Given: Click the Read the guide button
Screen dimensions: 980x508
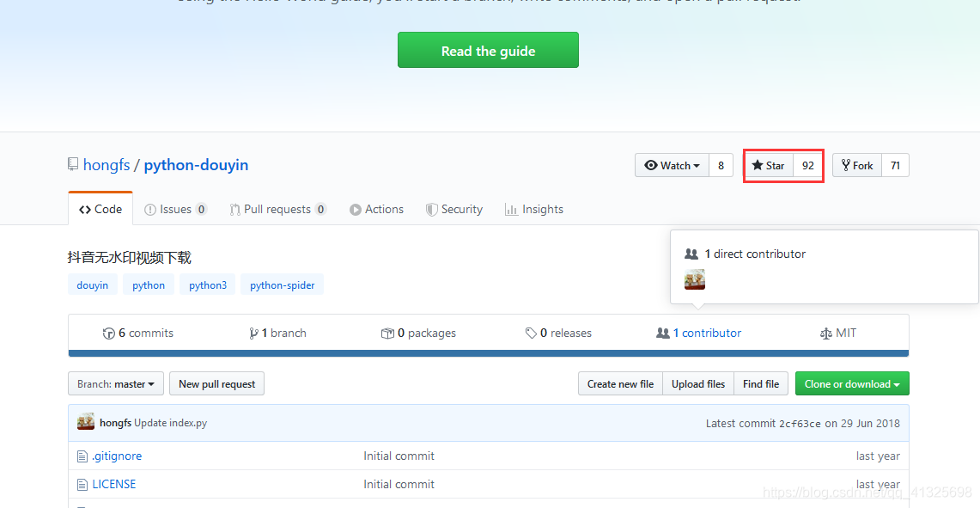Looking at the screenshot, I should tap(488, 50).
